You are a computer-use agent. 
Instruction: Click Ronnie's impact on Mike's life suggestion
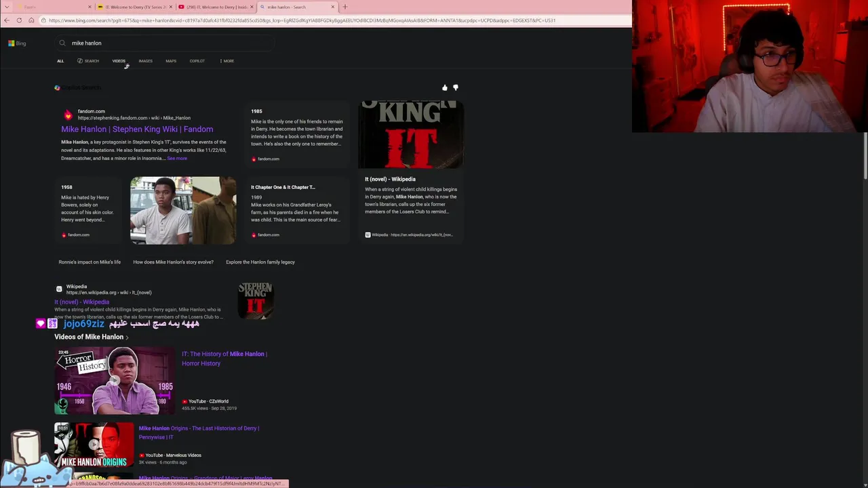(x=90, y=262)
